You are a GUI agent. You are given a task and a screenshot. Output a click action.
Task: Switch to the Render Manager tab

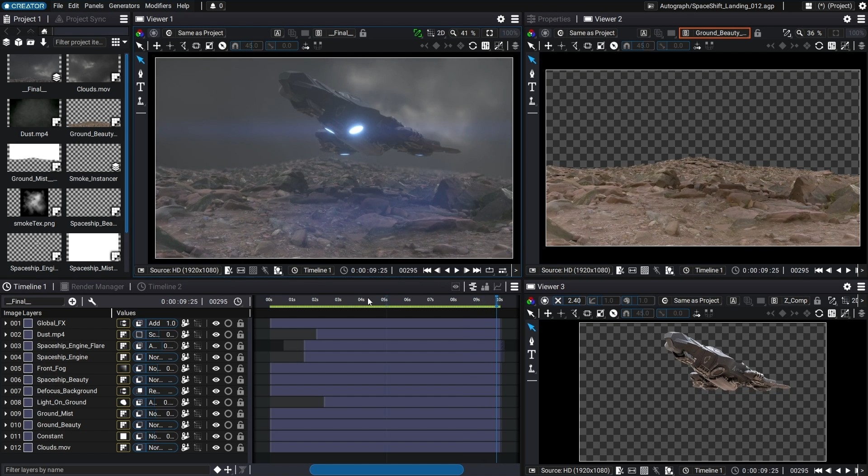[97, 287]
